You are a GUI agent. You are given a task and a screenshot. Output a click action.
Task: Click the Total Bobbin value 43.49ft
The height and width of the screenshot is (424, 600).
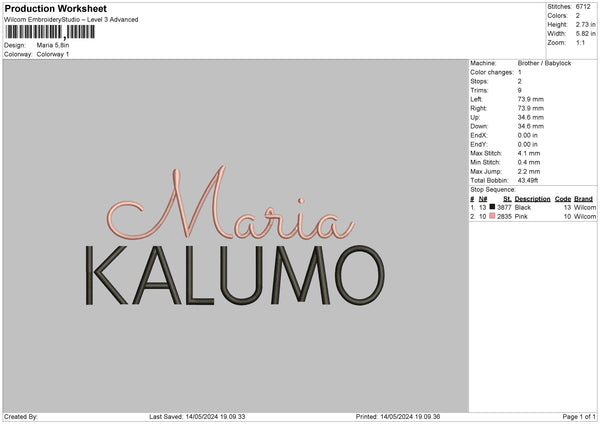[528, 180]
